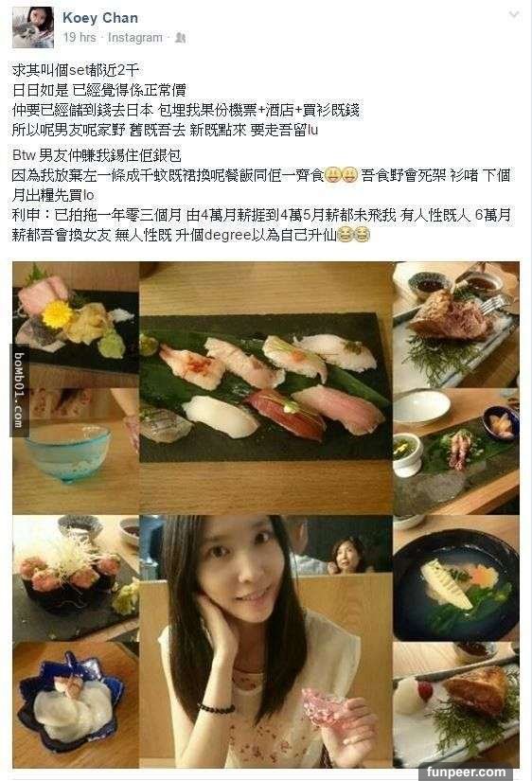Viewport: 532px width, 781px height.
Task: Click the friends audience privacy icon
Action: coord(180,38)
